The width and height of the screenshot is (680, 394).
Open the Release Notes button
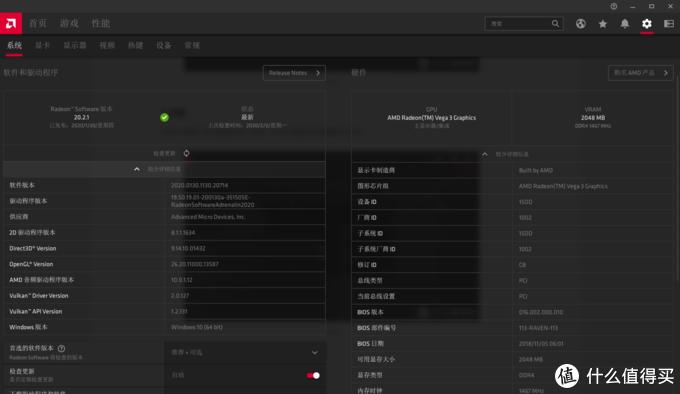(x=294, y=73)
